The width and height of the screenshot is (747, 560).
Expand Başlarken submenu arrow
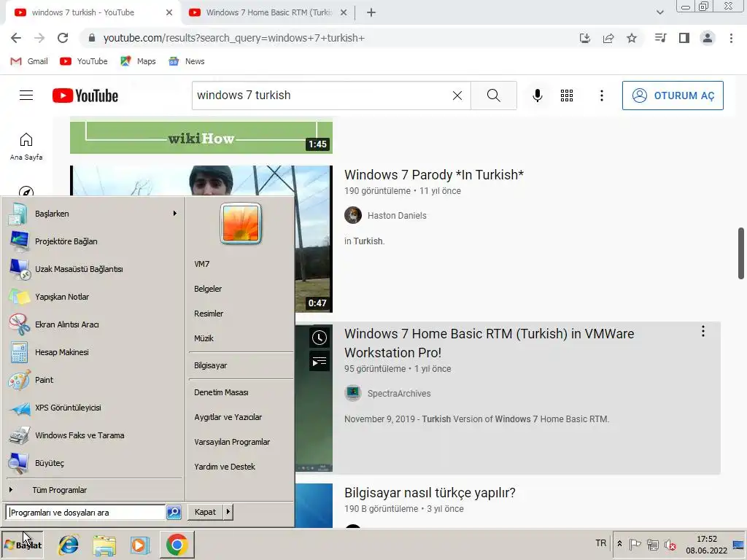175,214
